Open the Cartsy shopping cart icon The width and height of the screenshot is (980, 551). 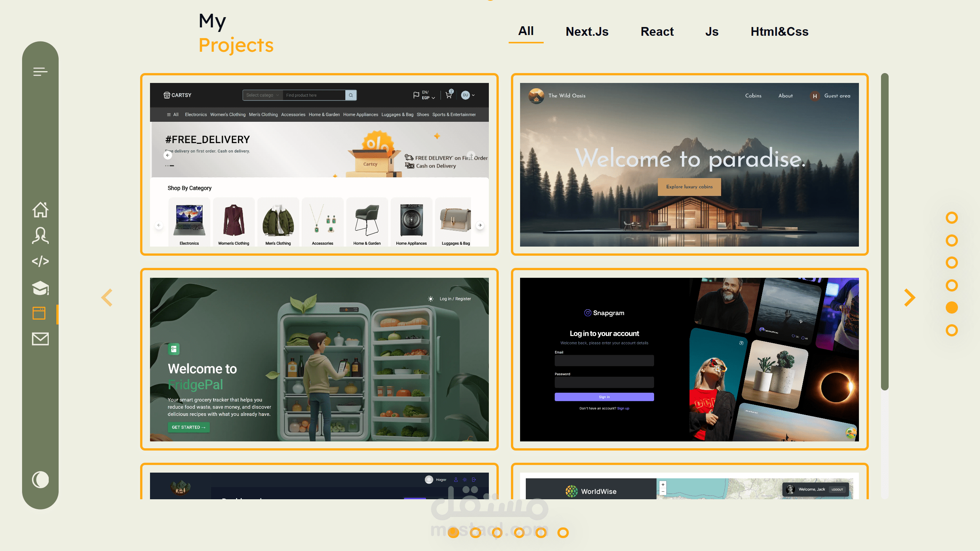click(x=449, y=95)
